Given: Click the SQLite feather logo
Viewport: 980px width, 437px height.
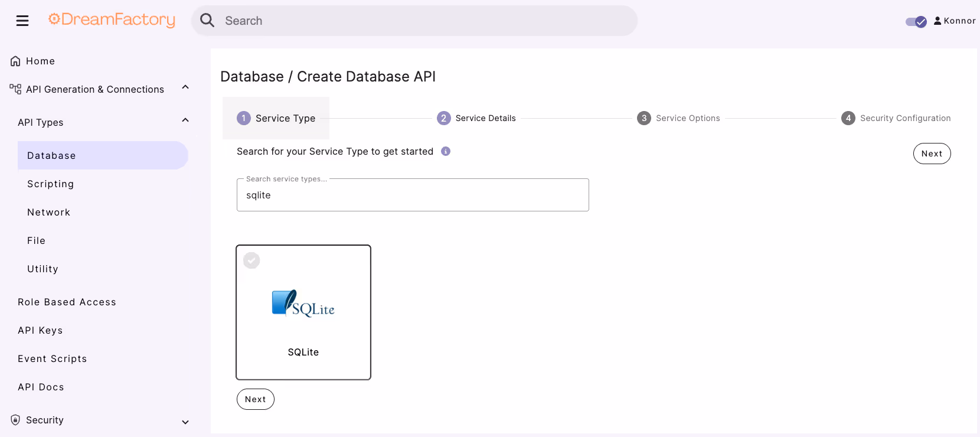Looking at the screenshot, I should coord(303,304).
